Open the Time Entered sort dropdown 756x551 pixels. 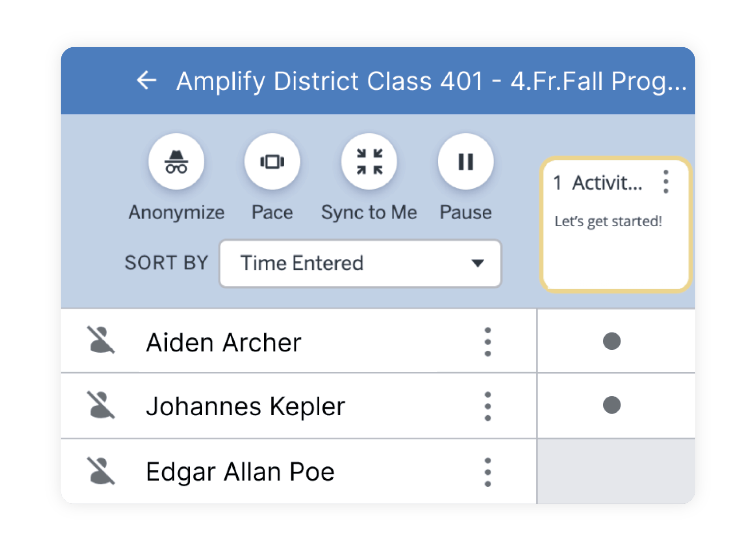tap(360, 263)
